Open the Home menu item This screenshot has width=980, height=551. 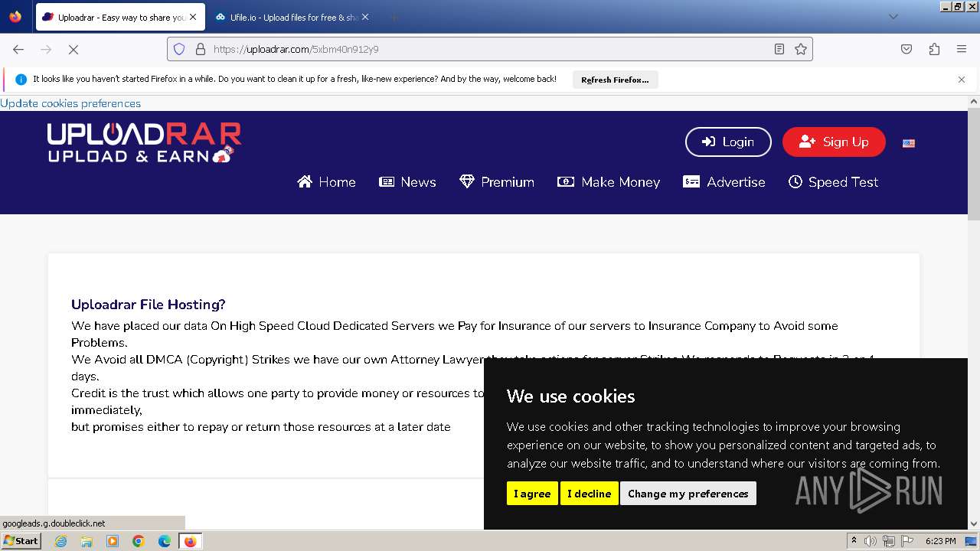pyautogui.click(x=326, y=182)
